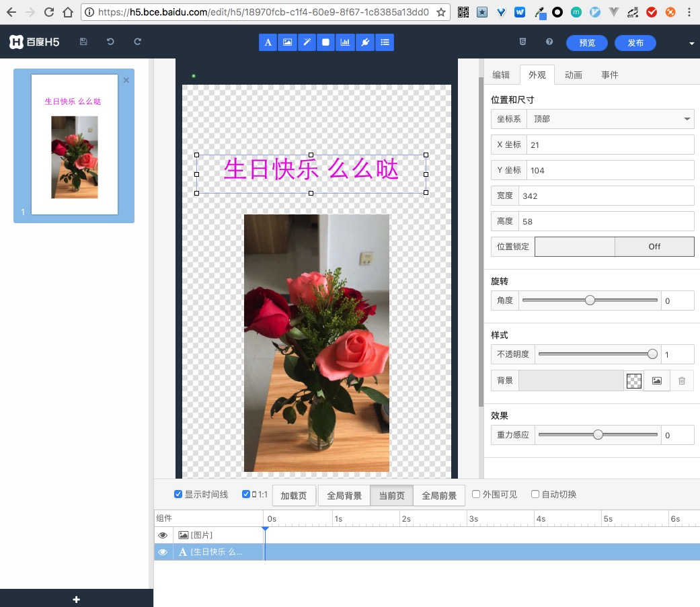Click the help question mark icon
Screen dimensions: 700x607
pos(549,42)
